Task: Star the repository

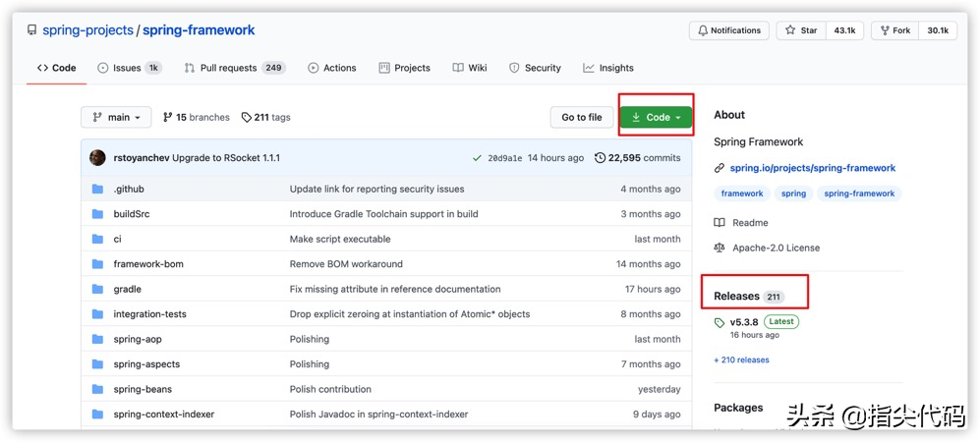Action: [x=801, y=30]
